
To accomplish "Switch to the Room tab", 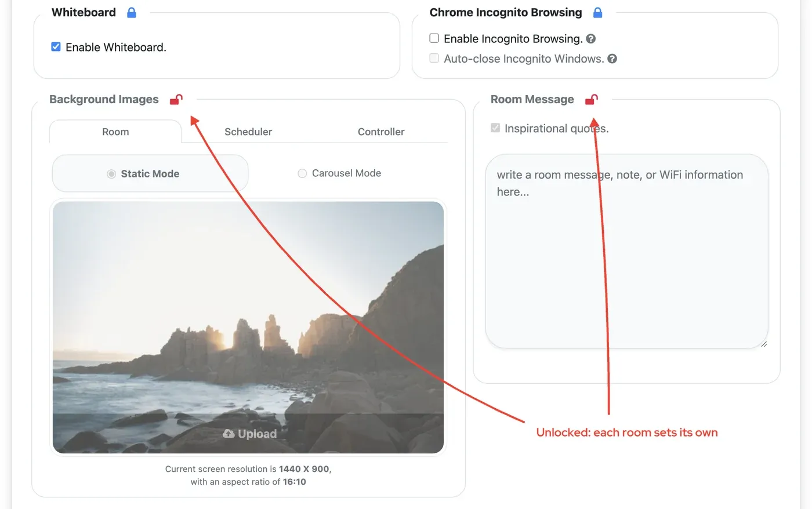I will point(115,132).
